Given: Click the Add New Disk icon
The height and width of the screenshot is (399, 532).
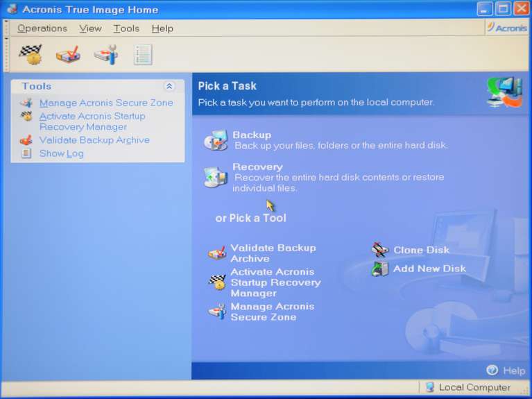Looking at the screenshot, I should click(380, 269).
